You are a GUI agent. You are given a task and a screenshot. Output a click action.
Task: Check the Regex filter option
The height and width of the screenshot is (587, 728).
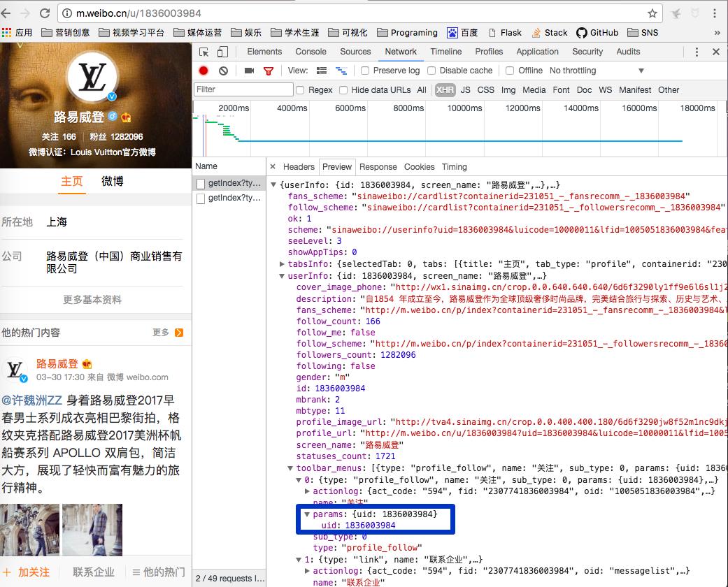point(300,90)
